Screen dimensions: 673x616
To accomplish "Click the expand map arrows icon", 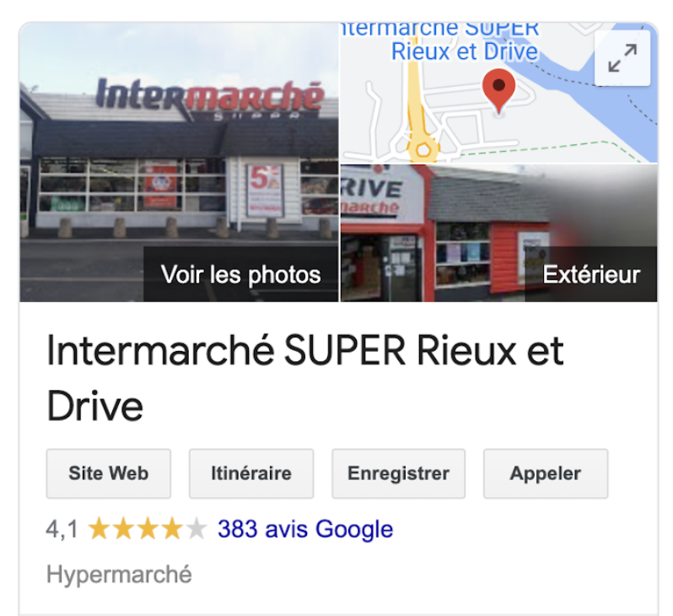I will coord(622,58).
